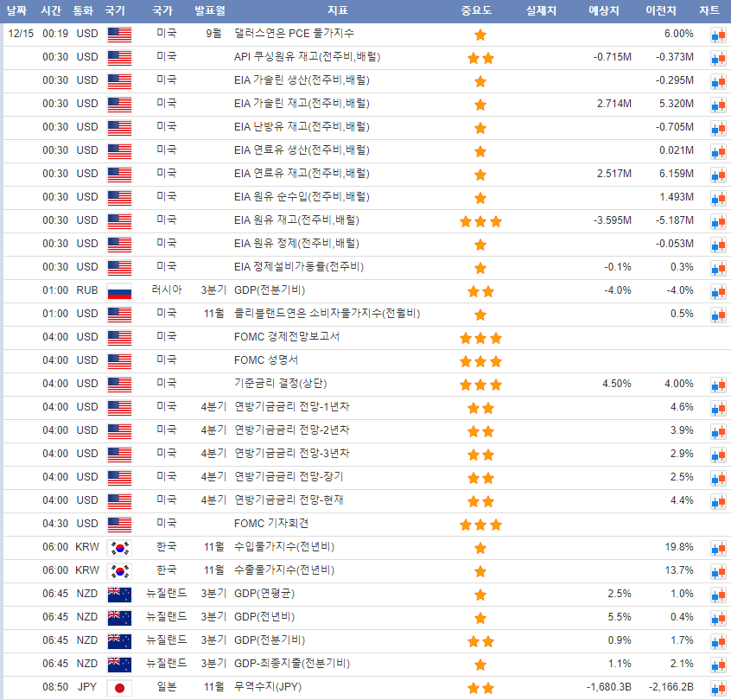This screenshot has width=731, height=700.
Task: Open chart icon for 무역수지(JPY) row
Action: click(x=717, y=688)
